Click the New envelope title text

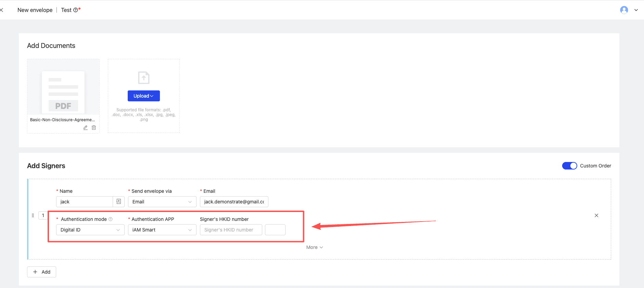(35, 10)
